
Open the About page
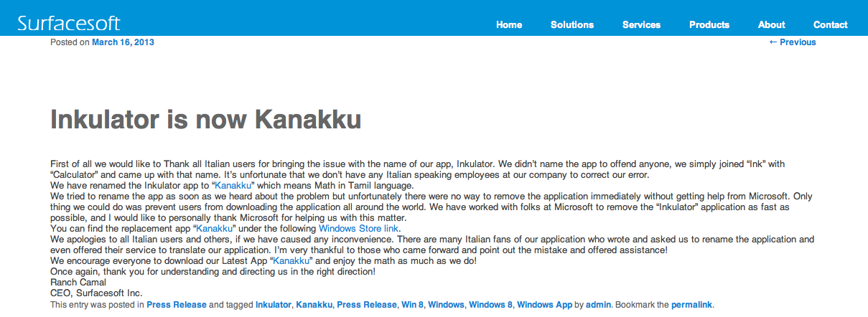point(772,24)
